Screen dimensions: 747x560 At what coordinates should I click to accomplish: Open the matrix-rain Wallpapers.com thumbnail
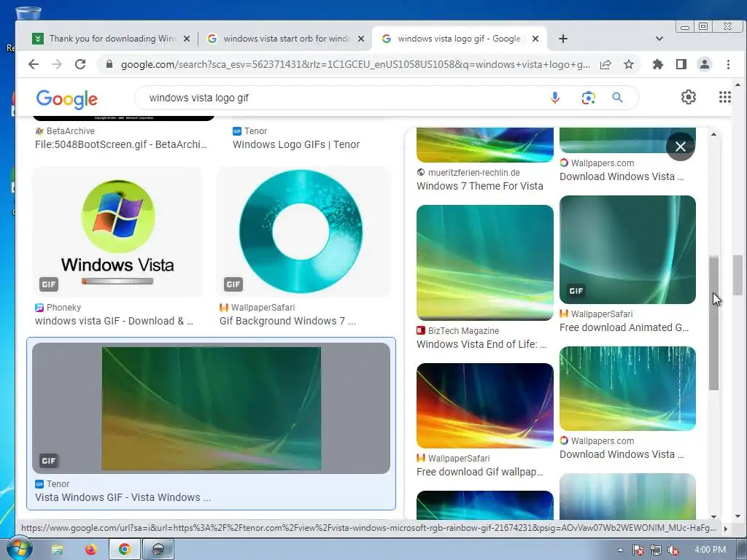pos(627,389)
